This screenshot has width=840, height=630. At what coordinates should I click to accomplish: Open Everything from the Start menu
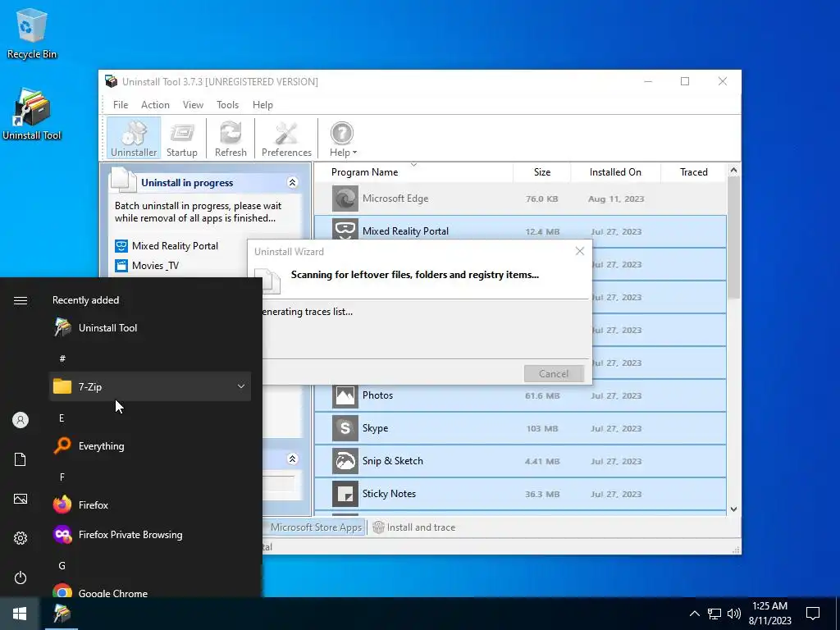[150, 445]
